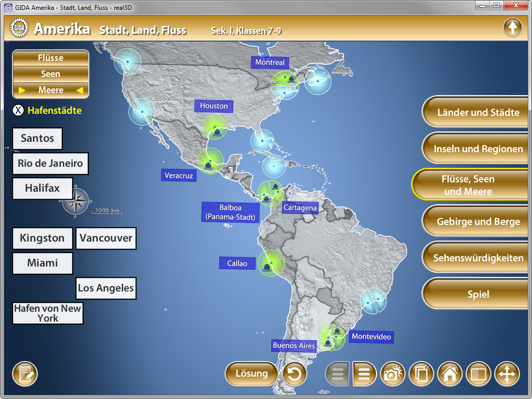The width and height of the screenshot is (532, 399).
Task: Click the copy pages icon
Action: click(x=421, y=374)
